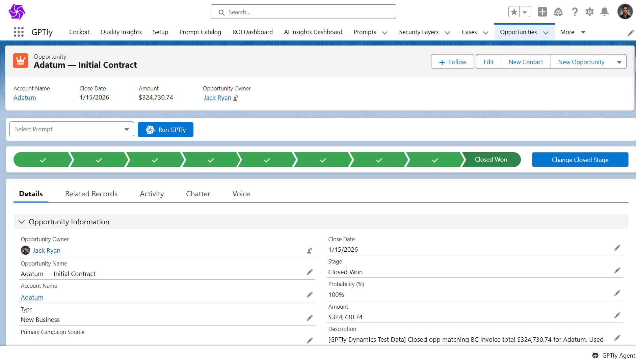
Task: Change owner icon next to Jack Ryan header
Action: pyautogui.click(x=236, y=98)
